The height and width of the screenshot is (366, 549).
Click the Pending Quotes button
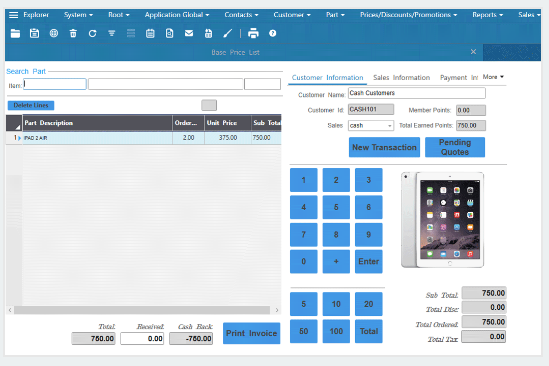(455, 147)
